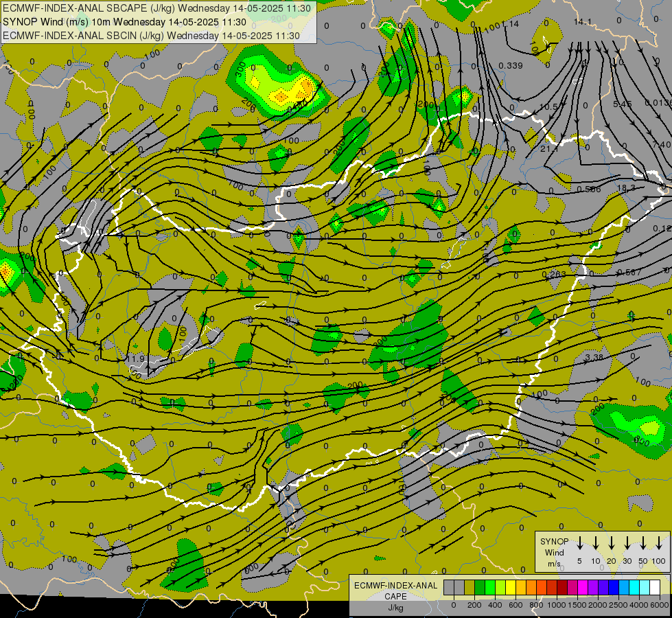Select the 'SYNOP Wind (m/s) 10m' title line

pyautogui.click(x=124, y=22)
